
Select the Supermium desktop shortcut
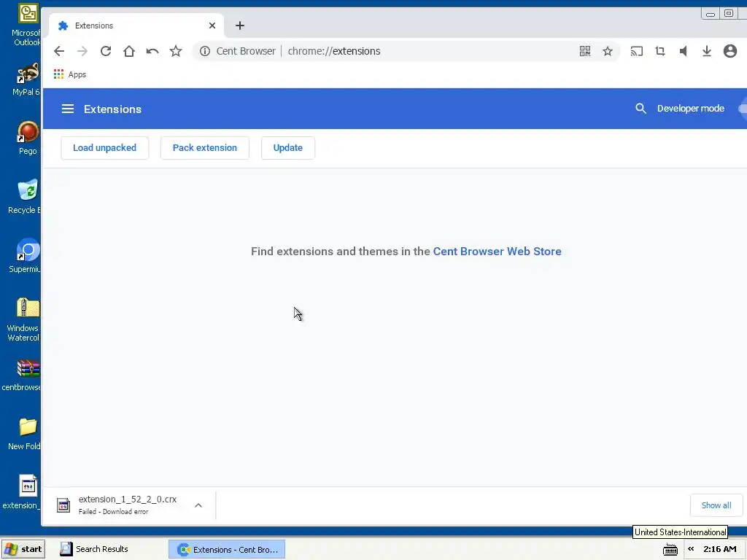[26, 256]
